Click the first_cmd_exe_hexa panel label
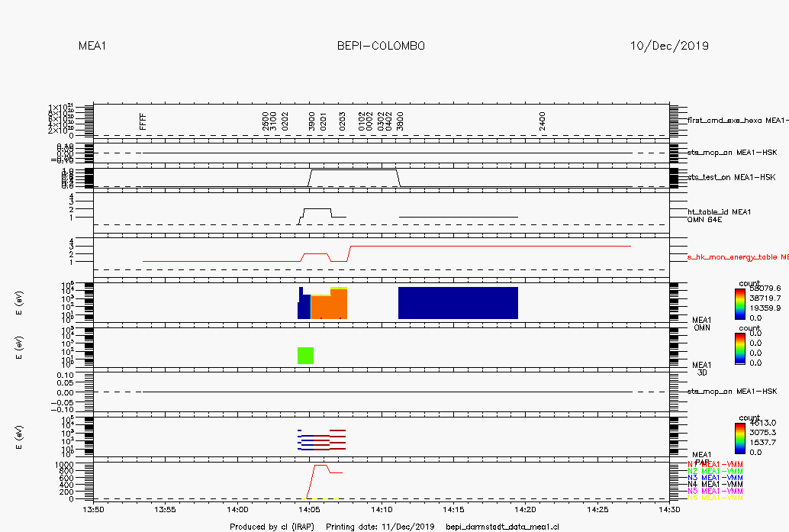The image size is (789, 532). (738, 121)
